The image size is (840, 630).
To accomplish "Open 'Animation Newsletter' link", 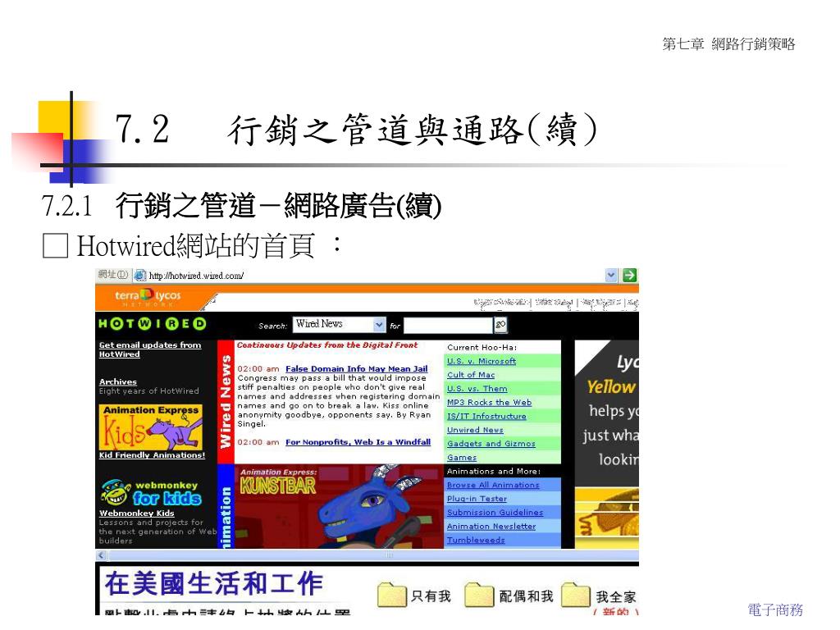I will [491, 527].
